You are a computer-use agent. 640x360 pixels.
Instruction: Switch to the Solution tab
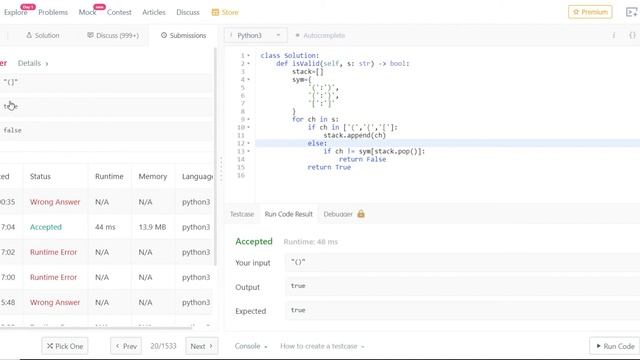[43, 36]
